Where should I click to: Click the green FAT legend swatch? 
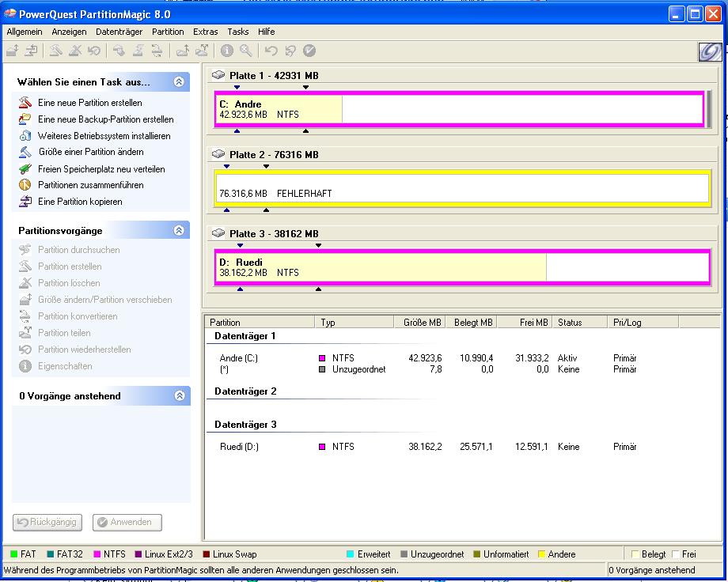click(13, 554)
